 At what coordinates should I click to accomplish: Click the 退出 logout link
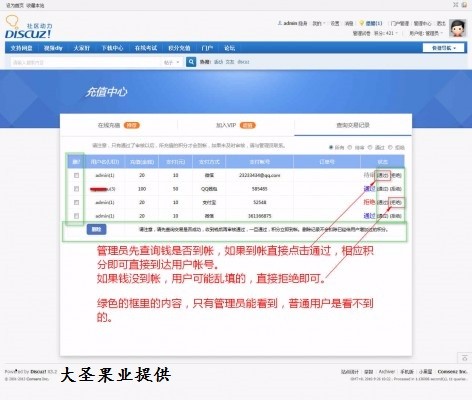(x=441, y=23)
